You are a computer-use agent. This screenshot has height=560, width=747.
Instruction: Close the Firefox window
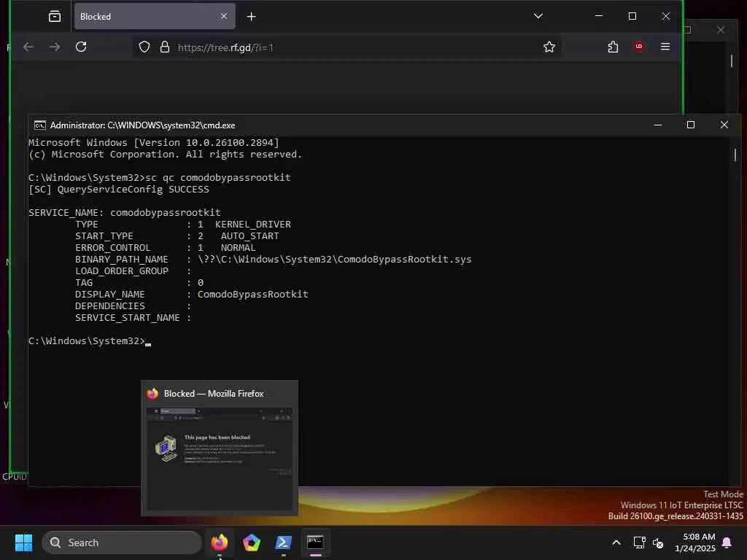point(666,16)
